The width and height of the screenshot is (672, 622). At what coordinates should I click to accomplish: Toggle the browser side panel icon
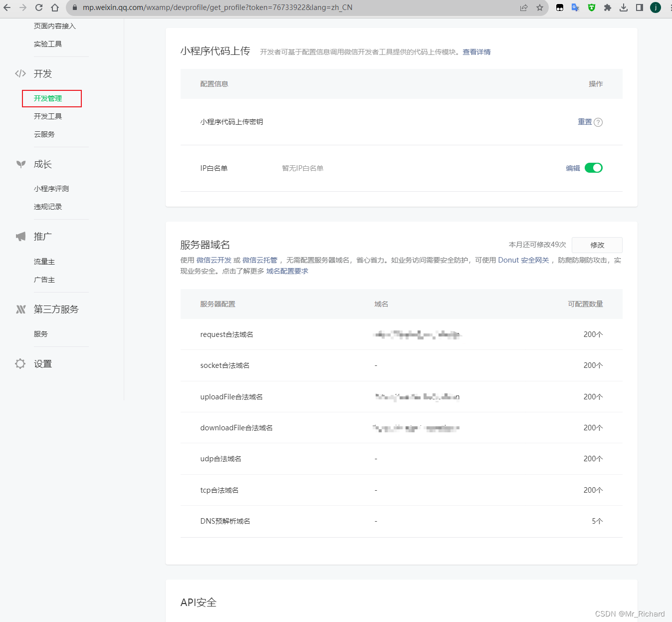[640, 7]
